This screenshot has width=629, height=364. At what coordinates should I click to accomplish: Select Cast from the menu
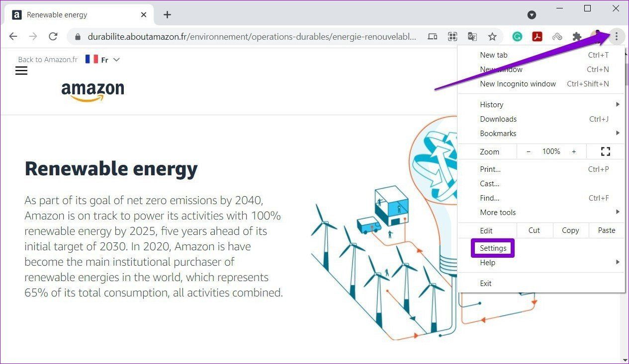tap(541, 184)
